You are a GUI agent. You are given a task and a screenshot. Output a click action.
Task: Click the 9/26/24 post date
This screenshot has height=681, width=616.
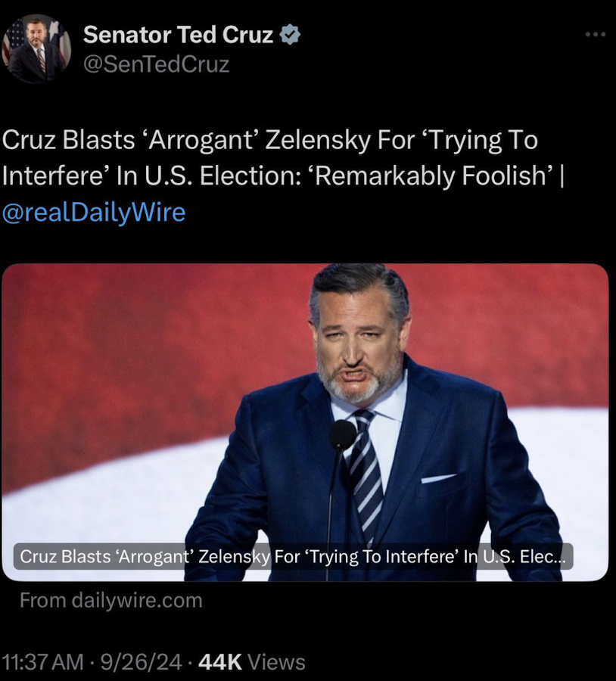[139, 662]
